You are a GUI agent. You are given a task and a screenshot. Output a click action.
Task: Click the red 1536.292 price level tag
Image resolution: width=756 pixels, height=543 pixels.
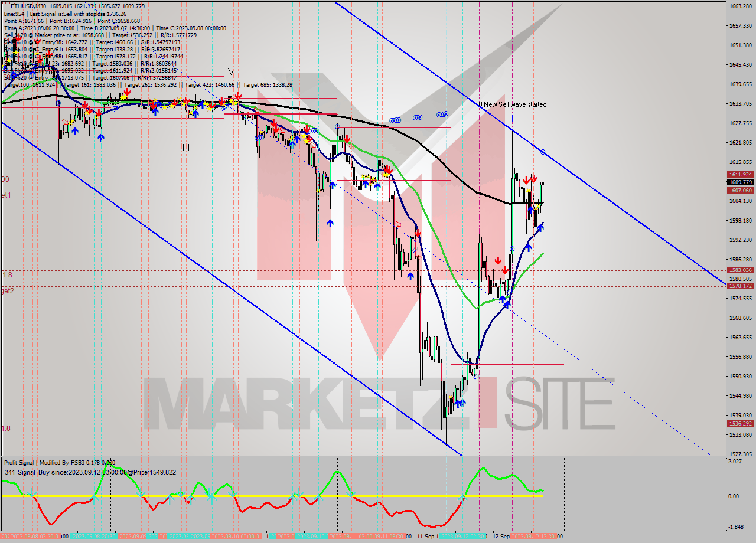tap(740, 424)
